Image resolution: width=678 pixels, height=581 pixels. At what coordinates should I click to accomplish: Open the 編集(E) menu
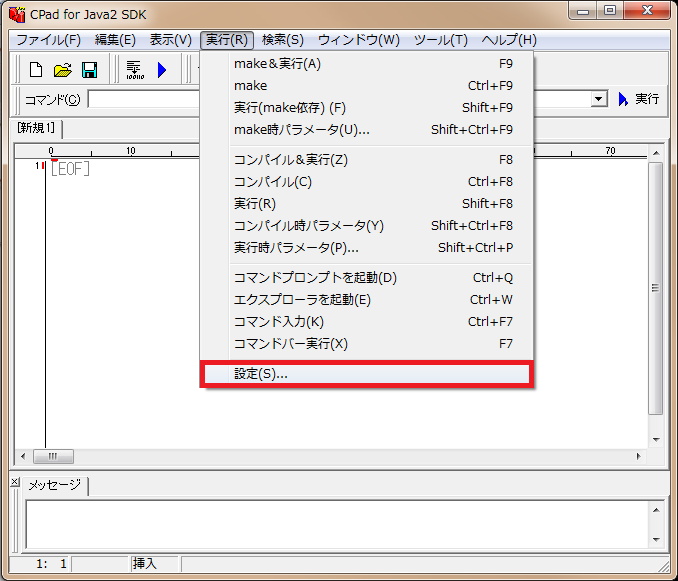click(x=115, y=40)
